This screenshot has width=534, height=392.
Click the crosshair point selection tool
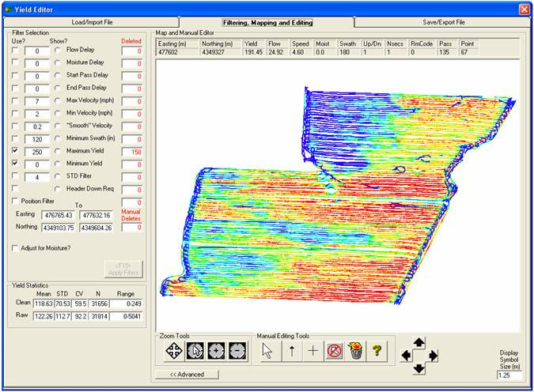[312, 352]
